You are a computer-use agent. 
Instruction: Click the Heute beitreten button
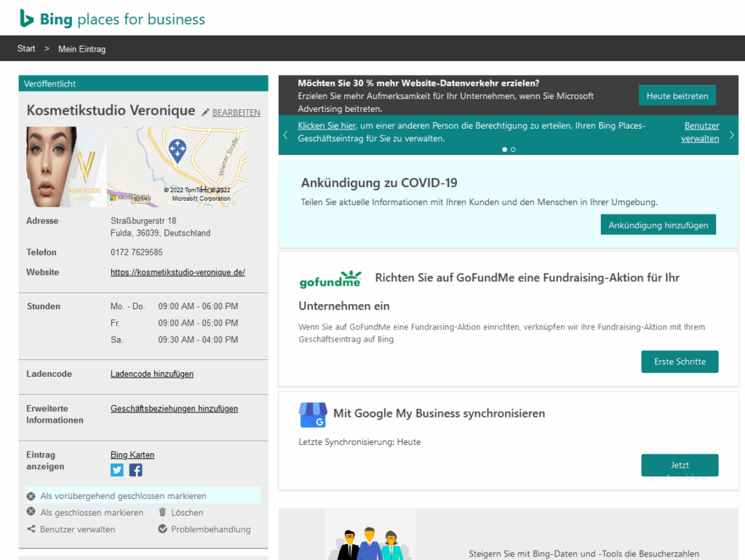click(677, 95)
